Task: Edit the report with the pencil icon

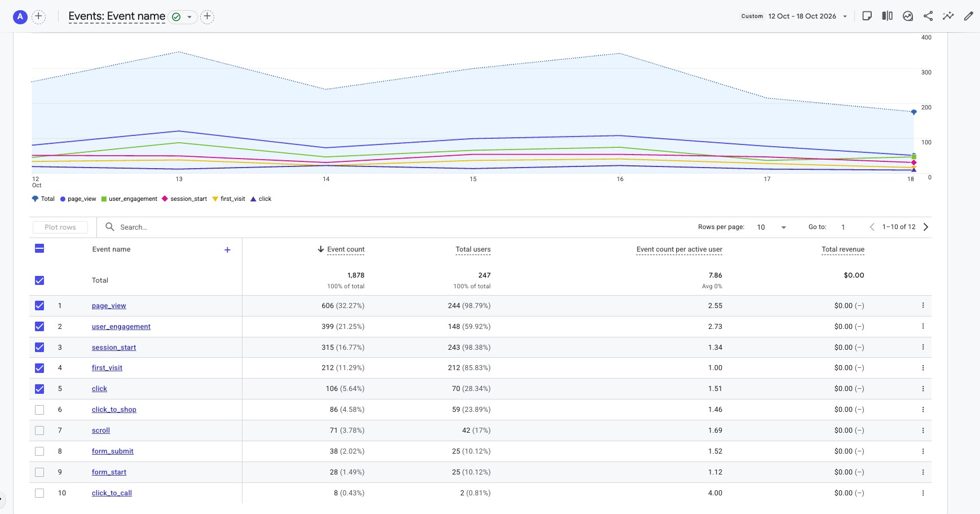Action: 969,16
